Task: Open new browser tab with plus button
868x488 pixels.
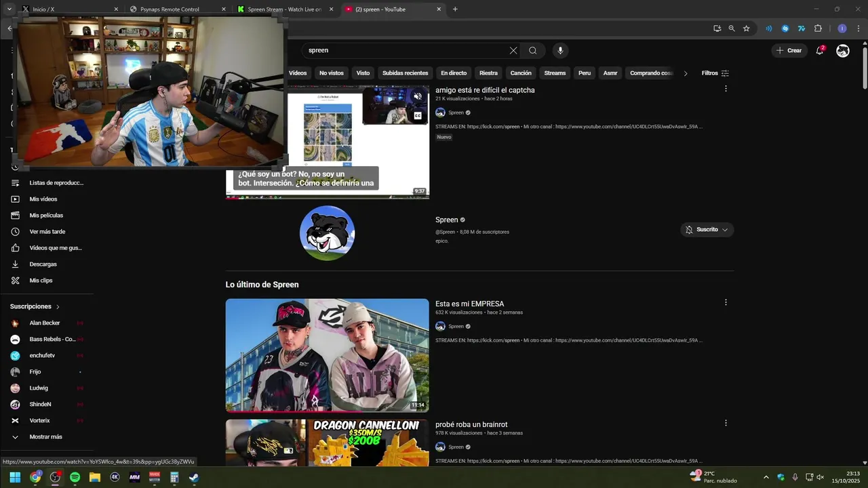Action: [x=455, y=9]
